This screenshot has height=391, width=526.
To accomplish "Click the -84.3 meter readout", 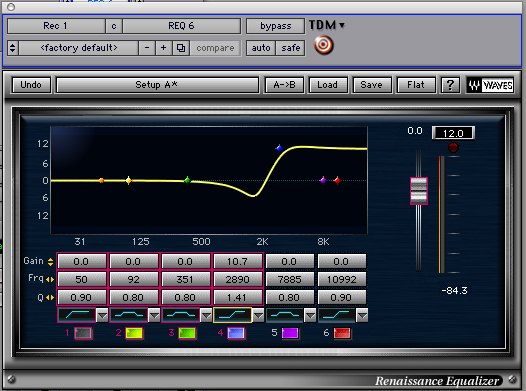I will 454,290.
